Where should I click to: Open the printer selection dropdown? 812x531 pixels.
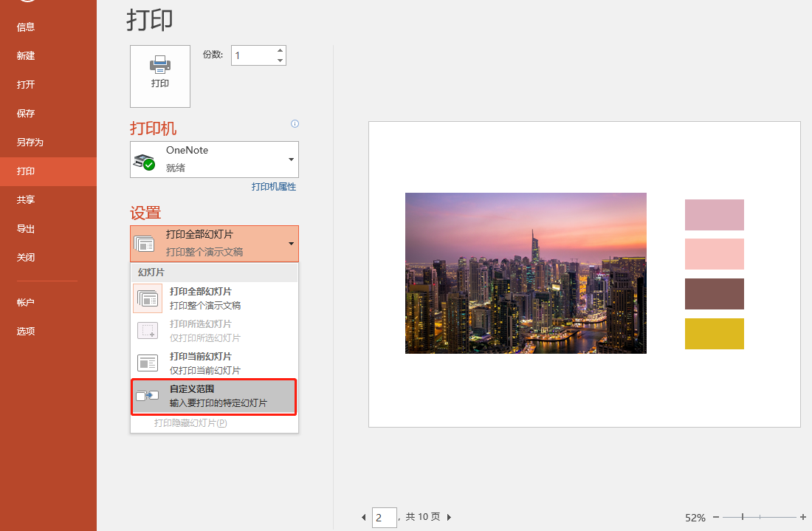tap(290, 159)
